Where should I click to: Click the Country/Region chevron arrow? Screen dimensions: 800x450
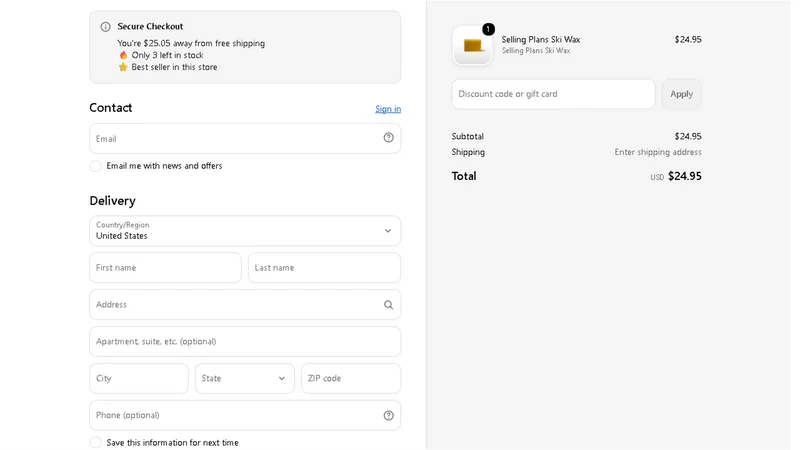(388, 231)
